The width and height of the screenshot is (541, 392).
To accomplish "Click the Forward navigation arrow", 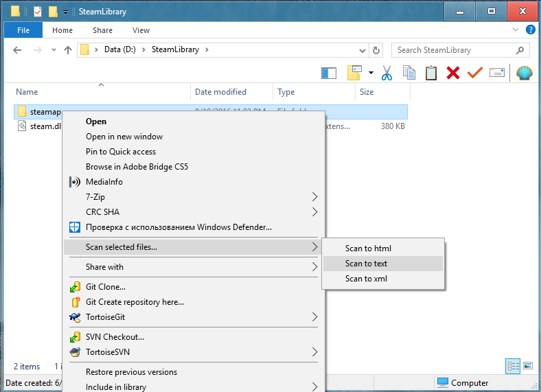I will pos(37,50).
